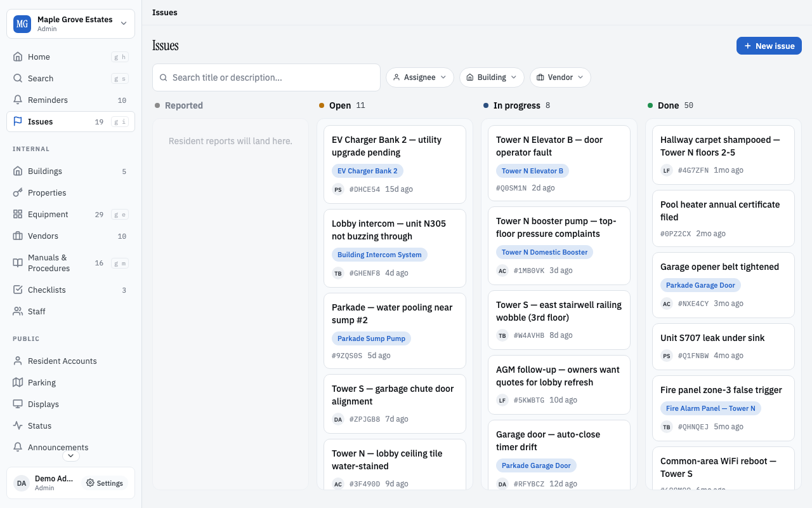The height and width of the screenshot is (508, 812).
Task: Open the Vendor filter dropdown
Action: [560, 77]
